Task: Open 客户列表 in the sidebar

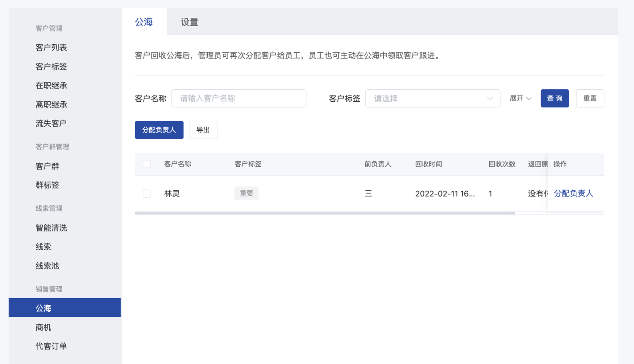Action: [51, 48]
